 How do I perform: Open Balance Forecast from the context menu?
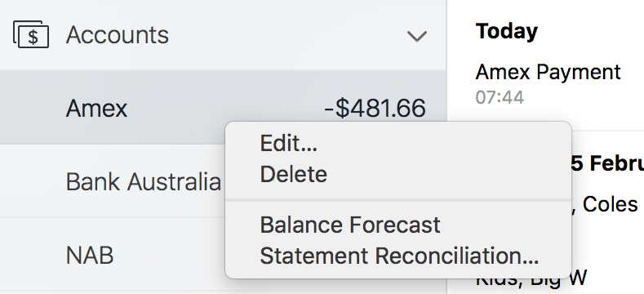(x=350, y=225)
